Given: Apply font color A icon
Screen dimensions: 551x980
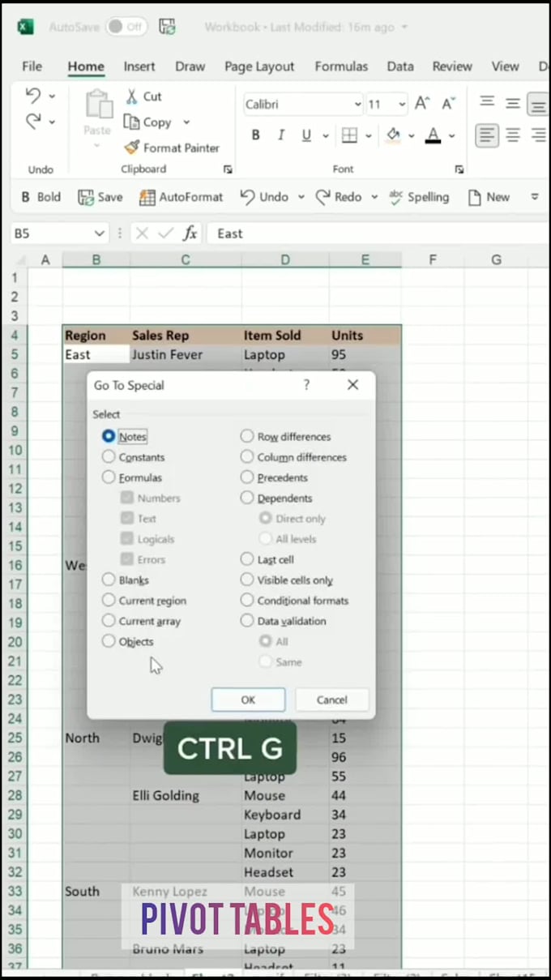Looking at the screenshot, I should (434, 135).
